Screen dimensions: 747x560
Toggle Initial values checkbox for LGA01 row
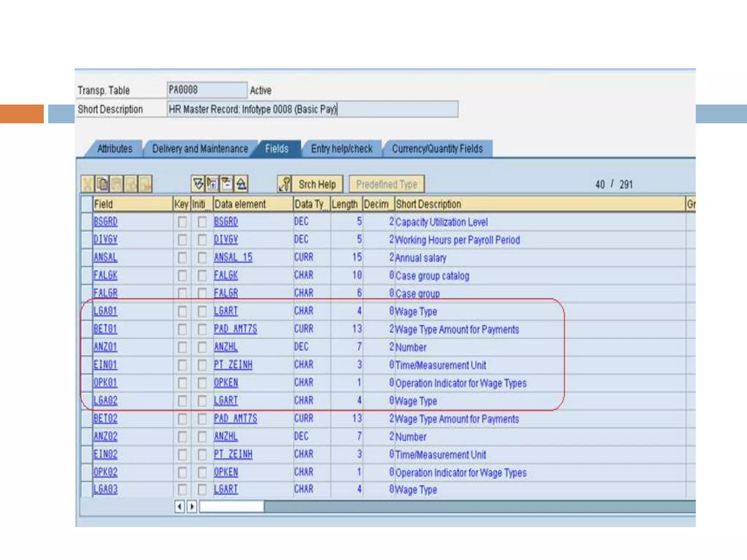(x=202, y=311)
